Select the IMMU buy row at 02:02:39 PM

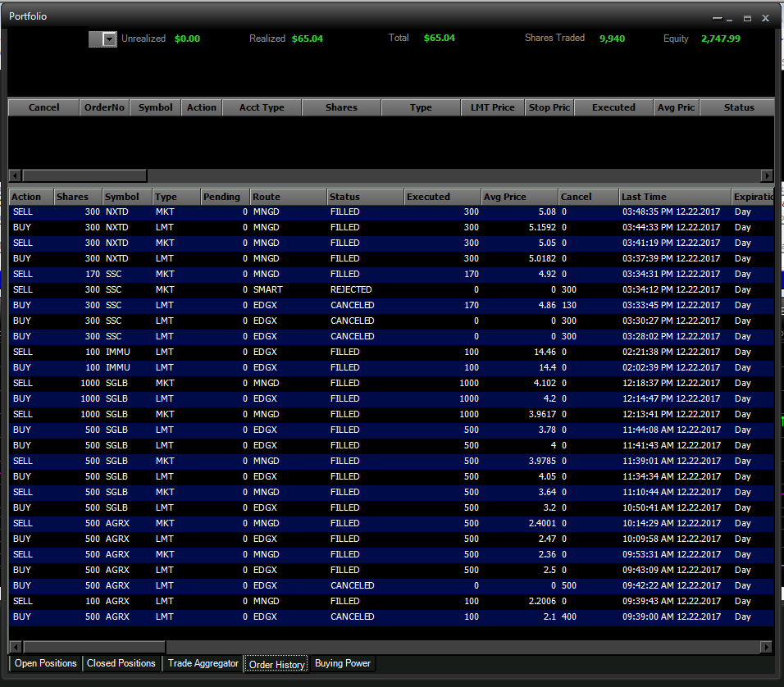click(391, 367)
